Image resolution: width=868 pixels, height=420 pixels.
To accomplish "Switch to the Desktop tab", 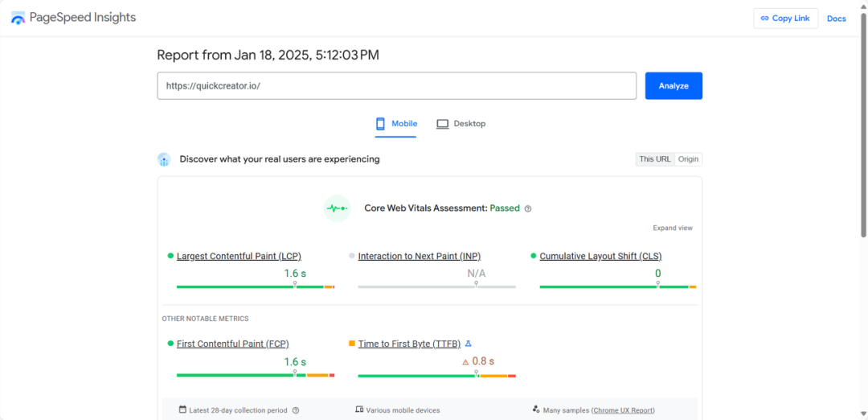I will (x=461, y=124).
